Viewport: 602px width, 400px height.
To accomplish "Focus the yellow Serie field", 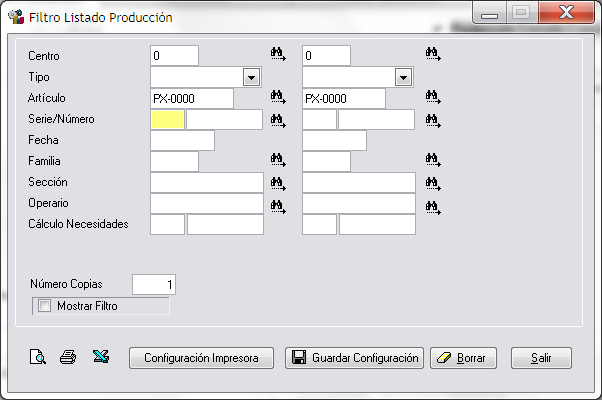I will 168,119.
